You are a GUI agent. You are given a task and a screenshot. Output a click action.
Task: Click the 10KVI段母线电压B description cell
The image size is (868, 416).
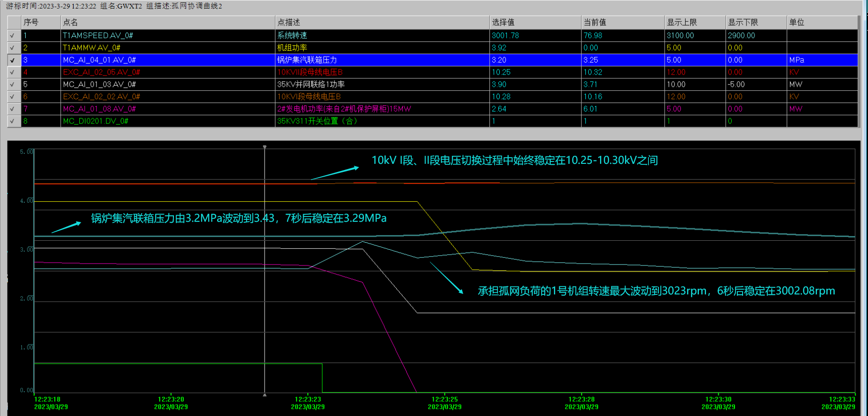[309, 97]
